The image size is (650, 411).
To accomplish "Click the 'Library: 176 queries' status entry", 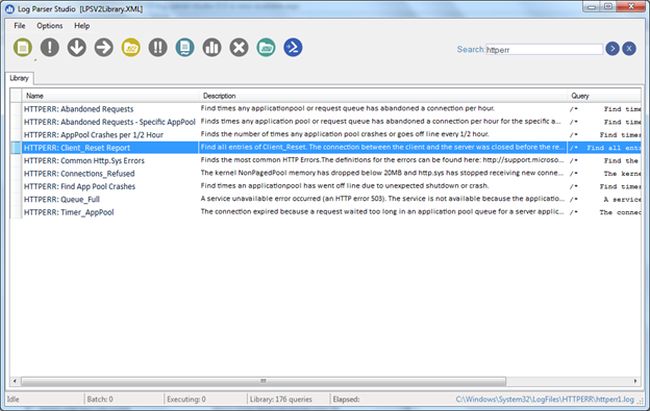I will coord(281,399).
